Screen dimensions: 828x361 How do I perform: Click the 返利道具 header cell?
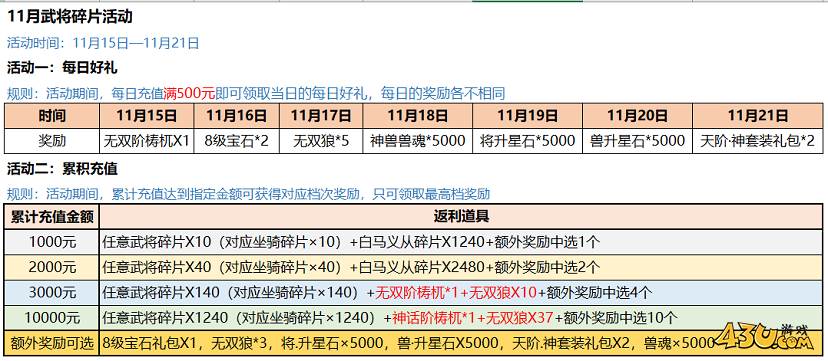461,216
